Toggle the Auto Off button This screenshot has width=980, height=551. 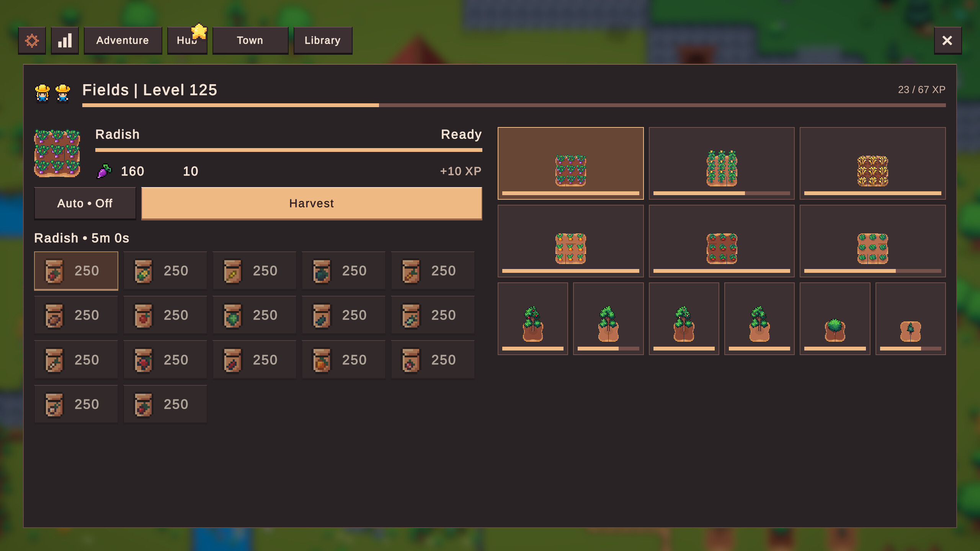coord(85,204)
